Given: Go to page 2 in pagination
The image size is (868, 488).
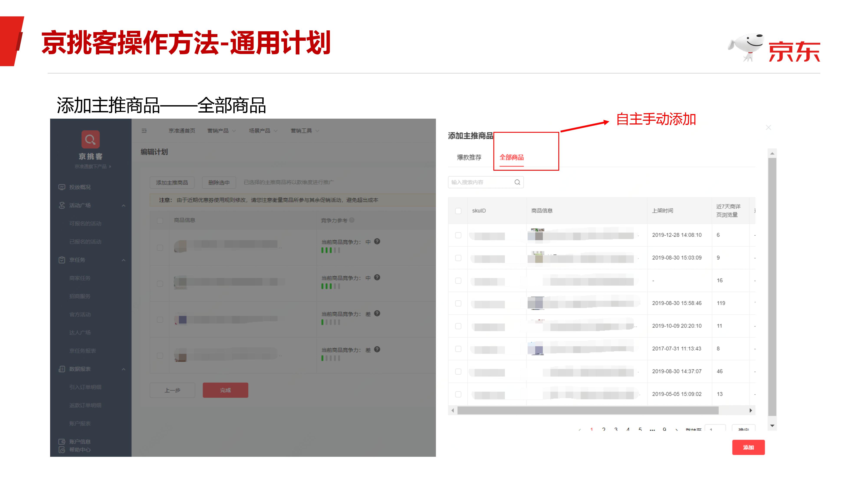Looking at the screenshot, I should (x=604, y=430).
